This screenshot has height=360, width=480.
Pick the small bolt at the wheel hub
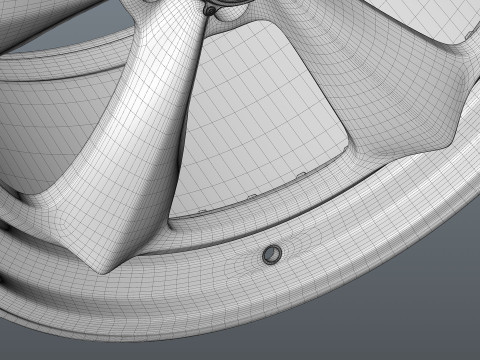[x=210, y=11]
